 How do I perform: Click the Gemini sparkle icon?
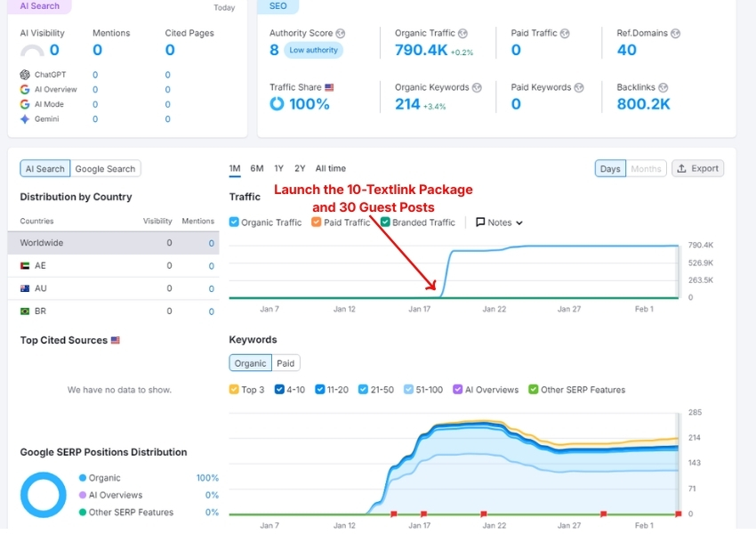[x=25, y=118]
